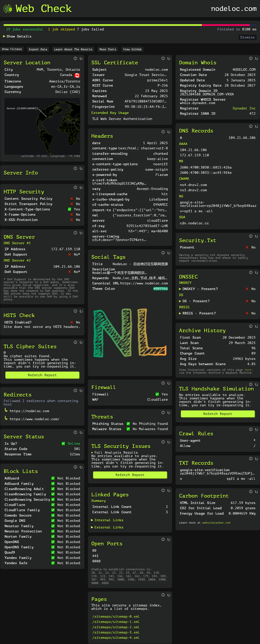
Task: Open sitemap-0.xml link
Action: 116,616
